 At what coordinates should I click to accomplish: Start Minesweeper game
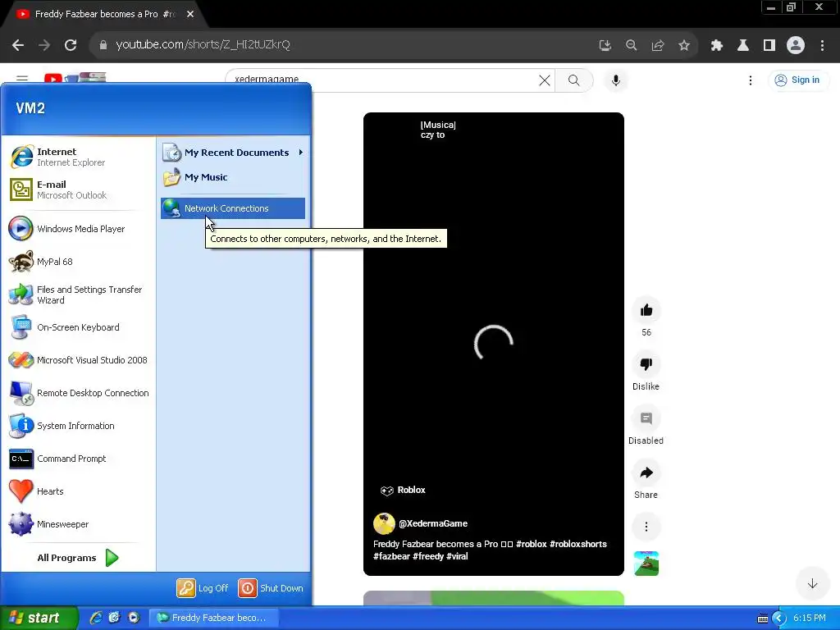pyautogui.click(x=78, y=524)
